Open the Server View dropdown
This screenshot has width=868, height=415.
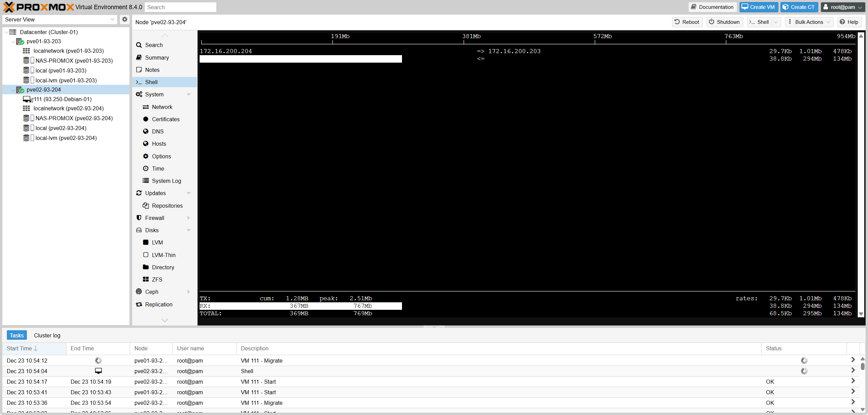click(x=112, y=19)
